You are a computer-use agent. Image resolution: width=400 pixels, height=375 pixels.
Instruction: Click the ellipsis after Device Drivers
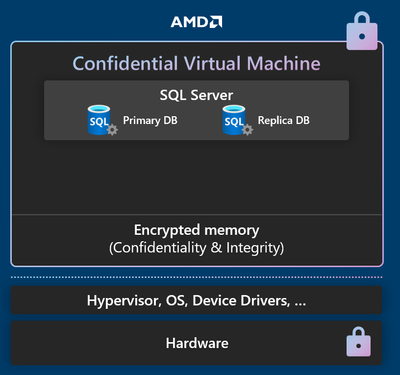tap(300, 304)
